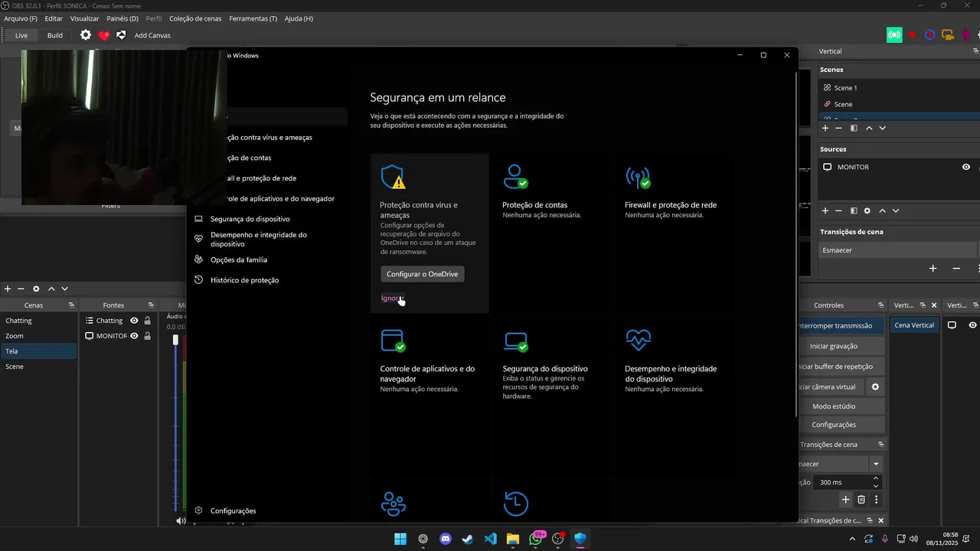Screen dimensions: 980x551
Task: Open Arquivo (F) menu
Action: tap(21, 18)
